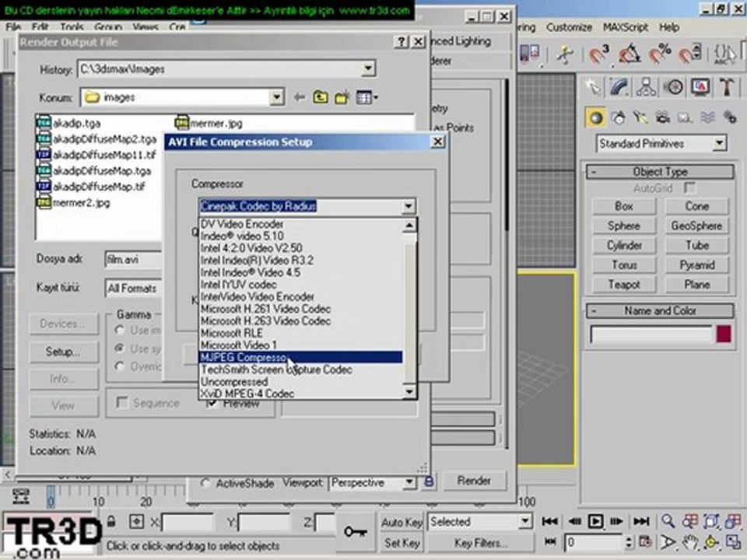Viewport: 747px width, 560px height.
Task: Click the Setup... button
Action: (x=63, y=352)
